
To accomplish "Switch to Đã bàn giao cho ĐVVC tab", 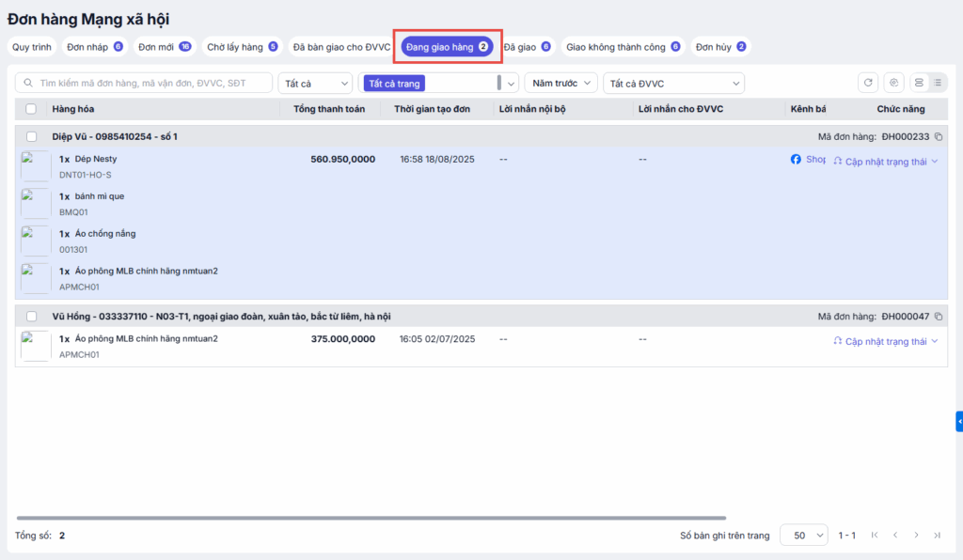I will click(341, 47).
